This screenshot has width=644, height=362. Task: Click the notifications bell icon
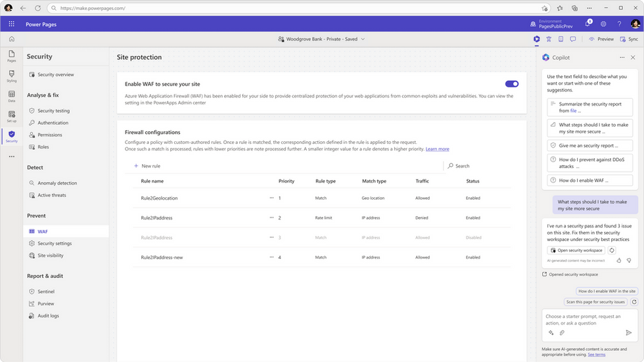(588, 24)
